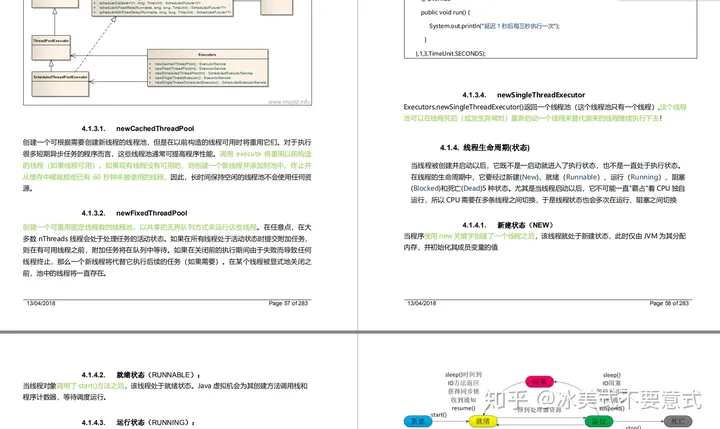Screen dimensions: 720x429
Task: Click the gray 死亡 state node
Action: pyautogui.click(x=678, y=421)
